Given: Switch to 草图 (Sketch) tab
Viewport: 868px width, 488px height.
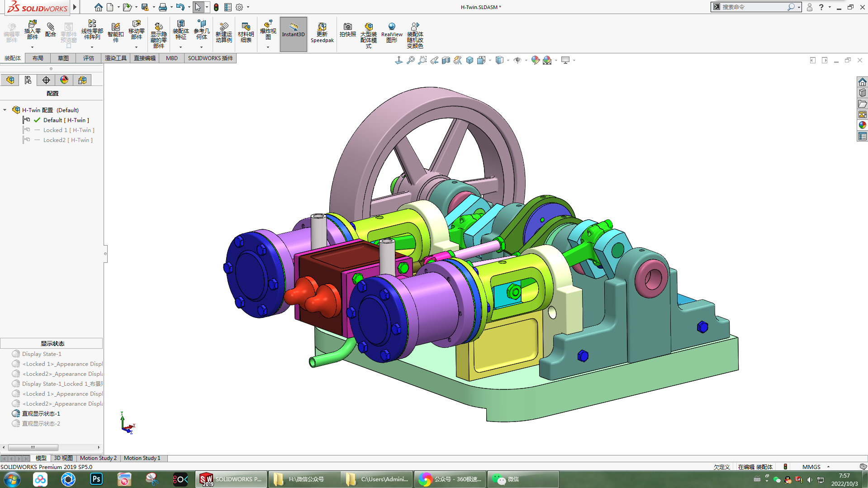Looking at the screenshot, I should click(x=63, y=58).
